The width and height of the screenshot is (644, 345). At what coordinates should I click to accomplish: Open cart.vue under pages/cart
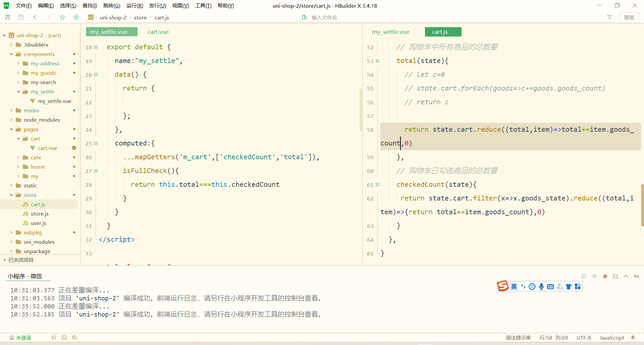pos(47,148)
